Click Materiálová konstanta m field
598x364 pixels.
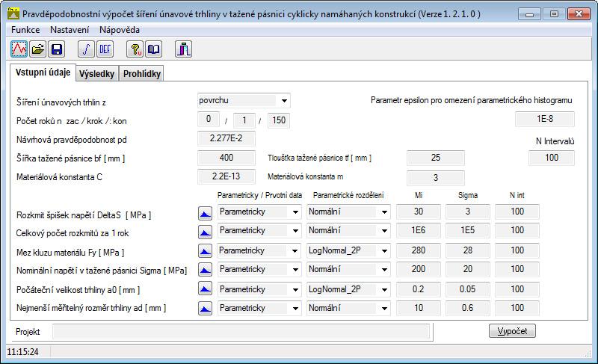tap(436, 178)
